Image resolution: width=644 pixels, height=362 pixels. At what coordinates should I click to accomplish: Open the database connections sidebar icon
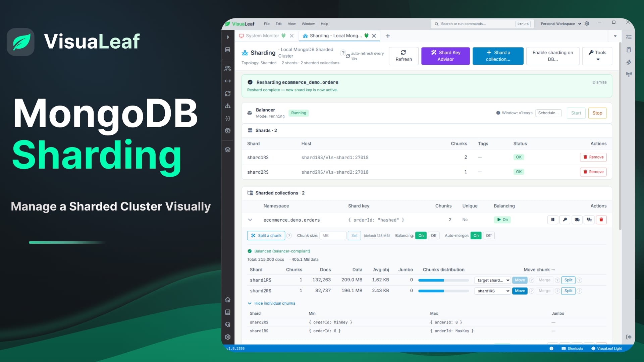point(228,50)
